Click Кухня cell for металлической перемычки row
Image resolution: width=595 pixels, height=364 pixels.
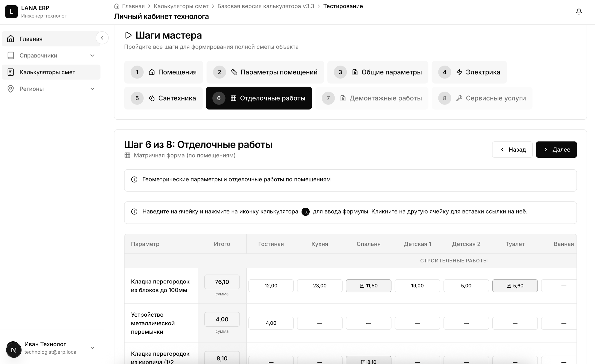[x=319, y=323]
